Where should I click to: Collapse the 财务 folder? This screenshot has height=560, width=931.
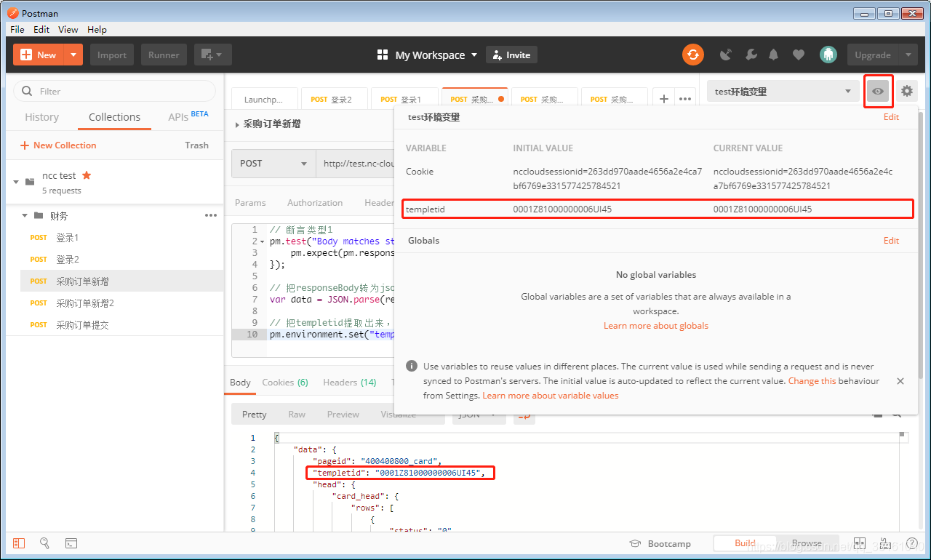[25, 215]
